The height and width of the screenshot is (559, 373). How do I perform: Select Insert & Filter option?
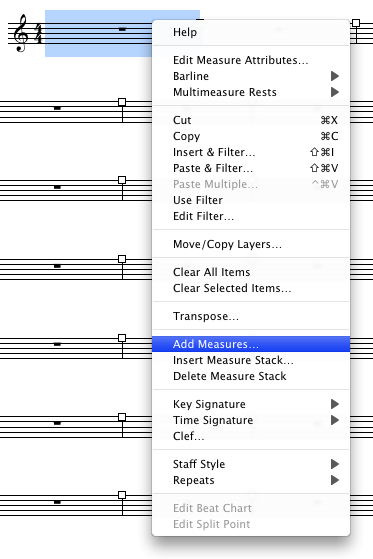tap(251, 152)
